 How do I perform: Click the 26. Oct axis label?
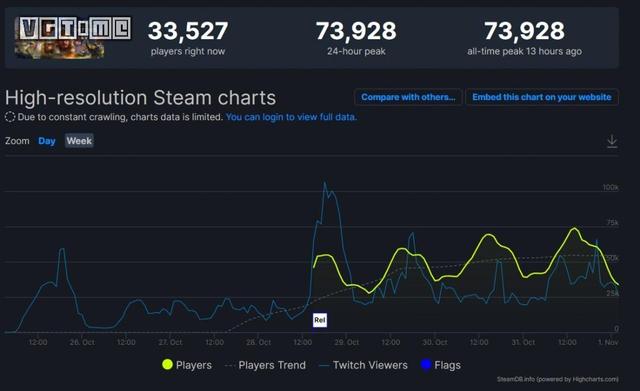[x=82, y=342]
